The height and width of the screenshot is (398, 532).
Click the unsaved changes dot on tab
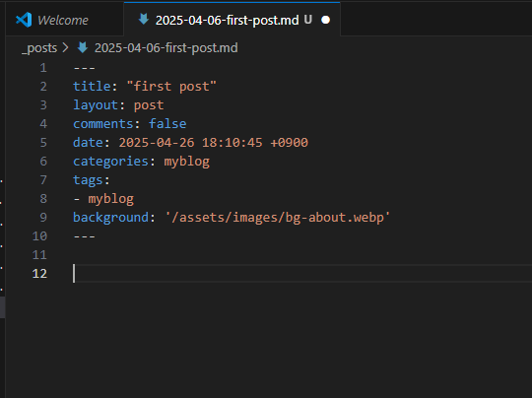click(x=325, y=20)
